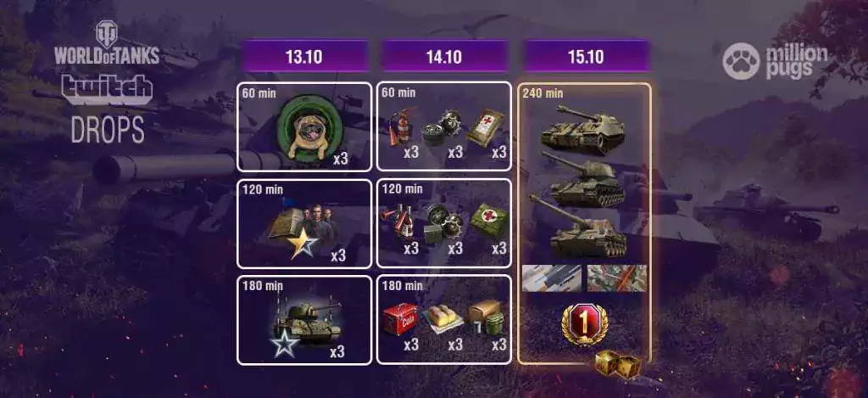Screen dimensions: 868x398
Task: Open the 13.10 date tab
Action: (304, 56)
